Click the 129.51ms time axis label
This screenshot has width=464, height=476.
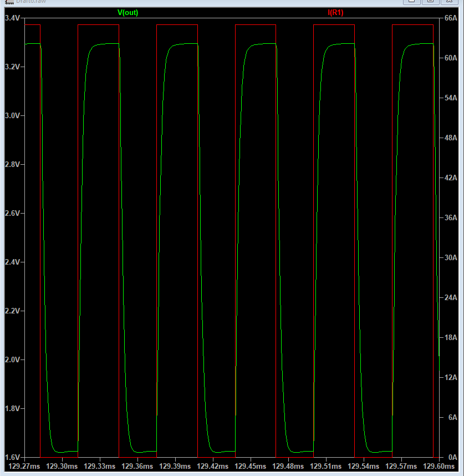326,467
